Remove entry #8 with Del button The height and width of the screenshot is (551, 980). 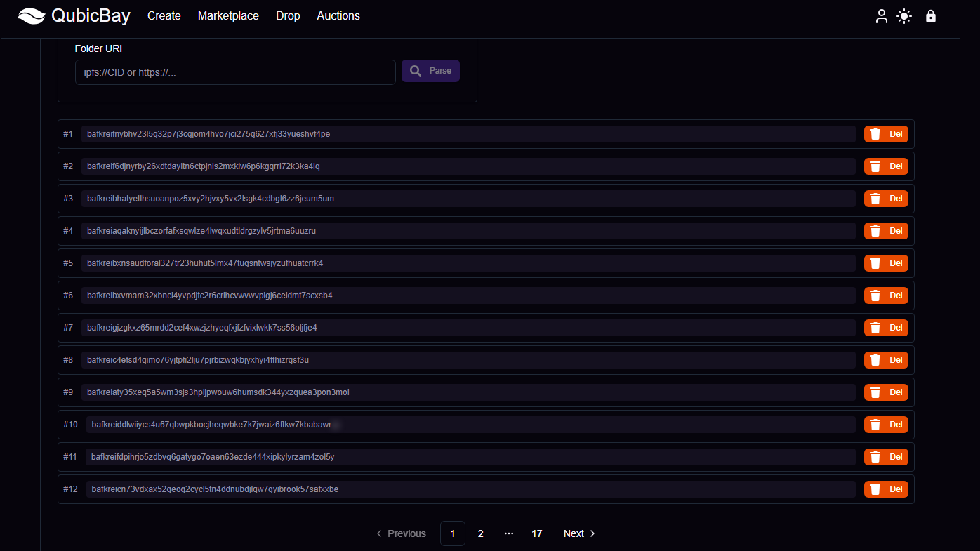(886, 360)
